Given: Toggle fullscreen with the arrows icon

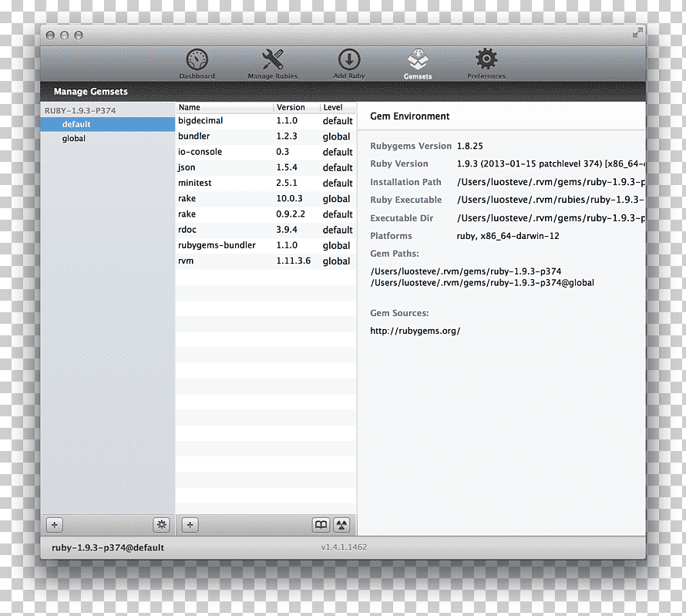Looking at the screenshot, I should click(637, 33).
